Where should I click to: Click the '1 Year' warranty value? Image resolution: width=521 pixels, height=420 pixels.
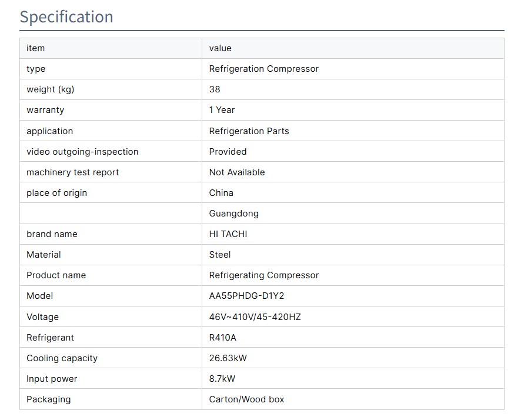click(x=222, y=110)
